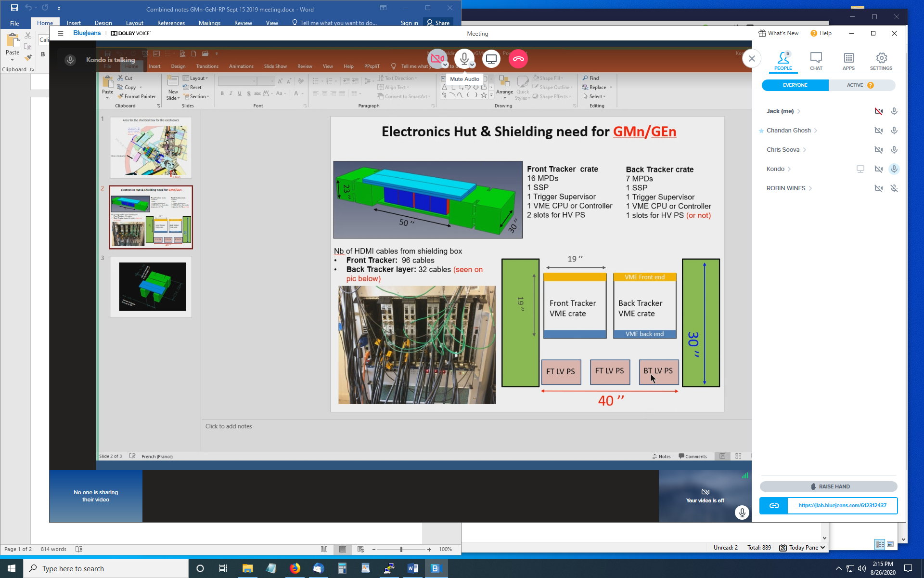Click Tell me what you want search
The width and height of the screenshot is (924, 578).
click(334, 23)
